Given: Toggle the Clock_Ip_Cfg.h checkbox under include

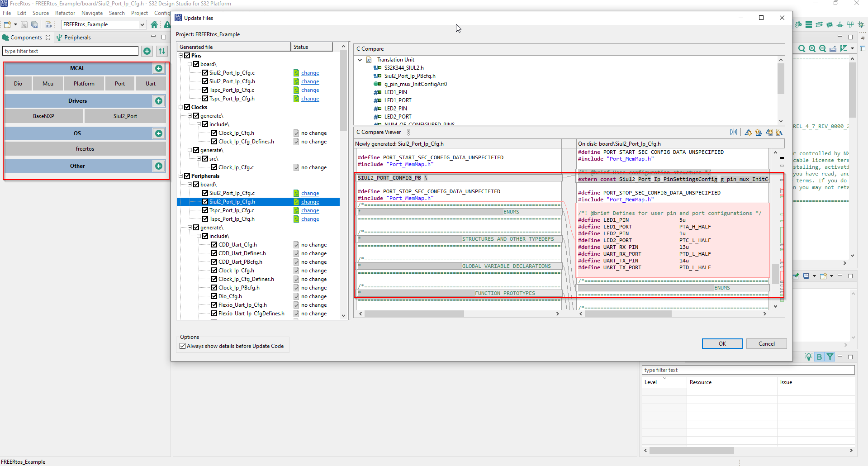Looking at the screenshot, I should coord(215,133).
